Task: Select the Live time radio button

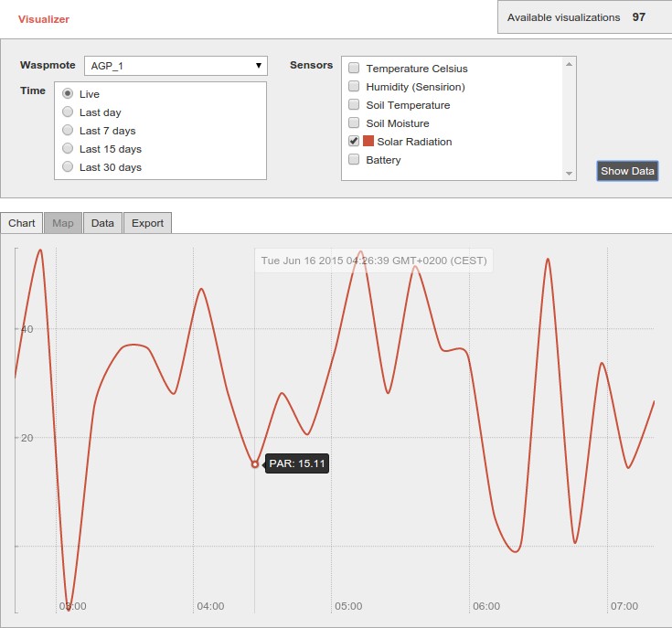Action: coord(68,94)
